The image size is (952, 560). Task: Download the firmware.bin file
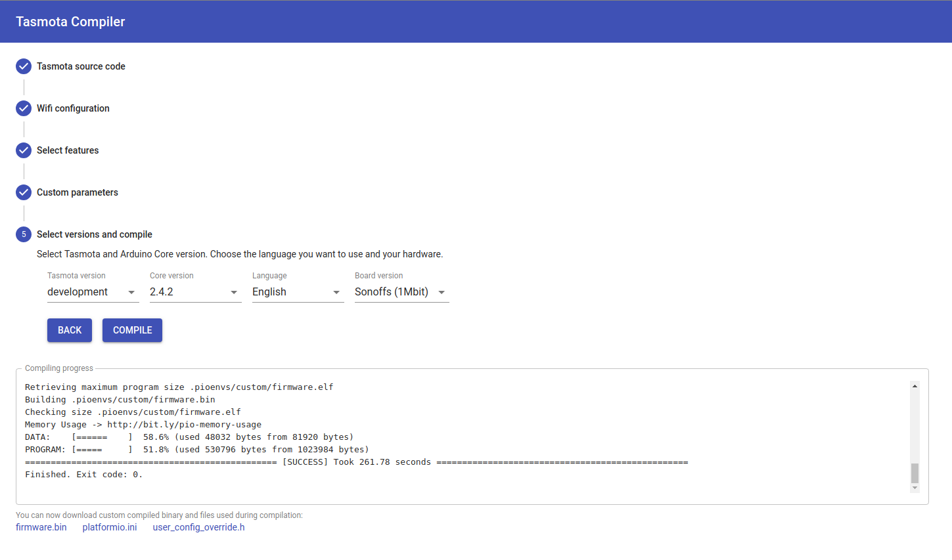(41, 527)
